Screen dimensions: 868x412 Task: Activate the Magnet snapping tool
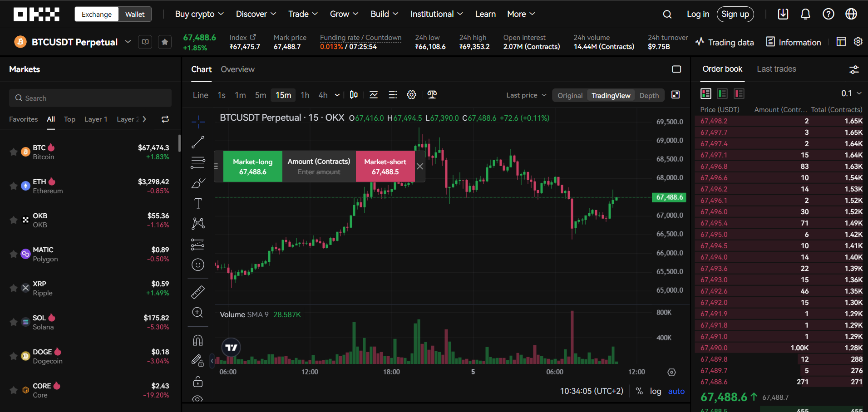198,340
